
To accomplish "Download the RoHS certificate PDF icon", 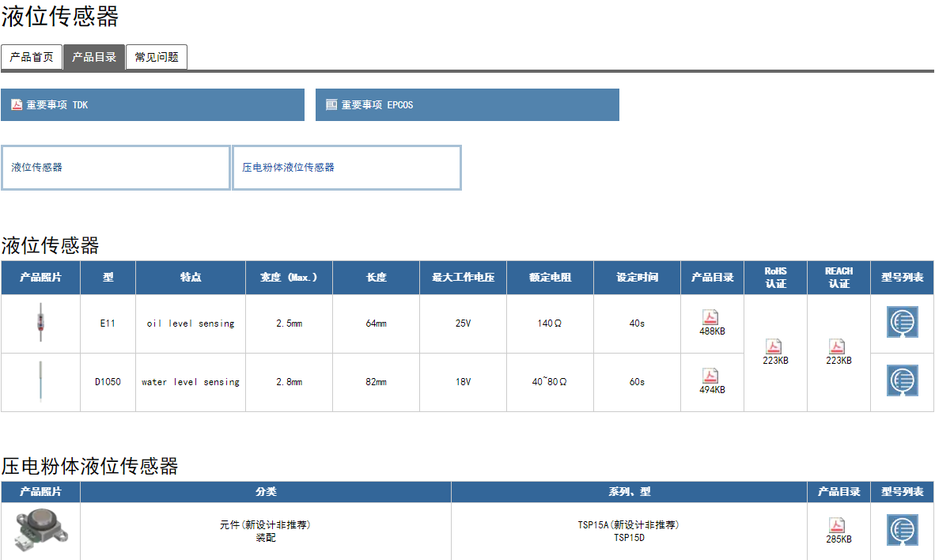I will tap(774, 347).
